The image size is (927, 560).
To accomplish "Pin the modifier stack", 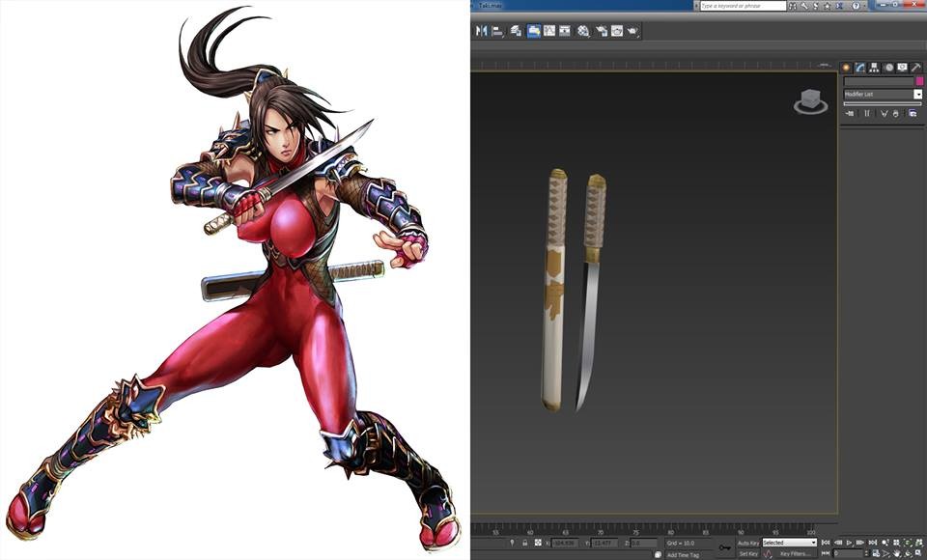I will [850, 113].
